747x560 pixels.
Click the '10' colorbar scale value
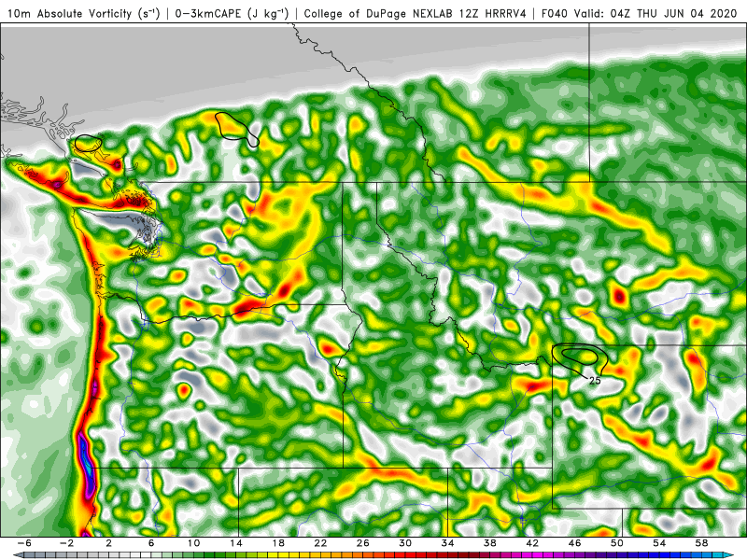point(193,543)
